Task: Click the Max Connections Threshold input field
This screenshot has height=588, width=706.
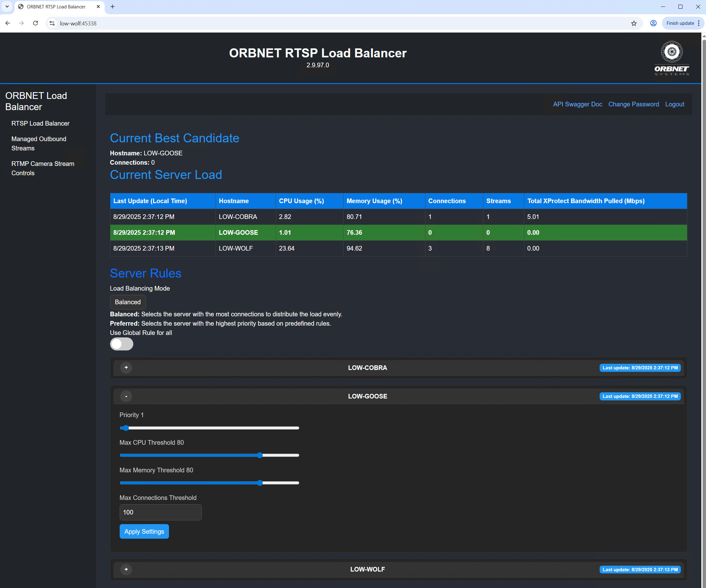Action: point(161,512)
